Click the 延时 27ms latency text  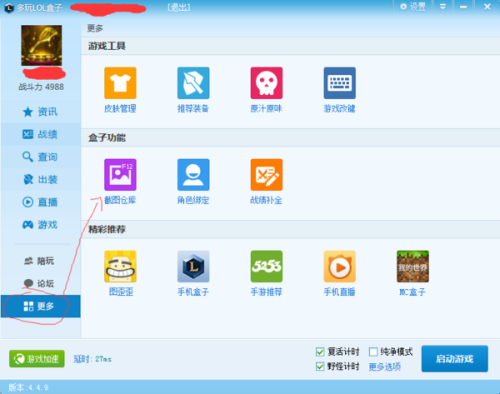tap(92, 359)
